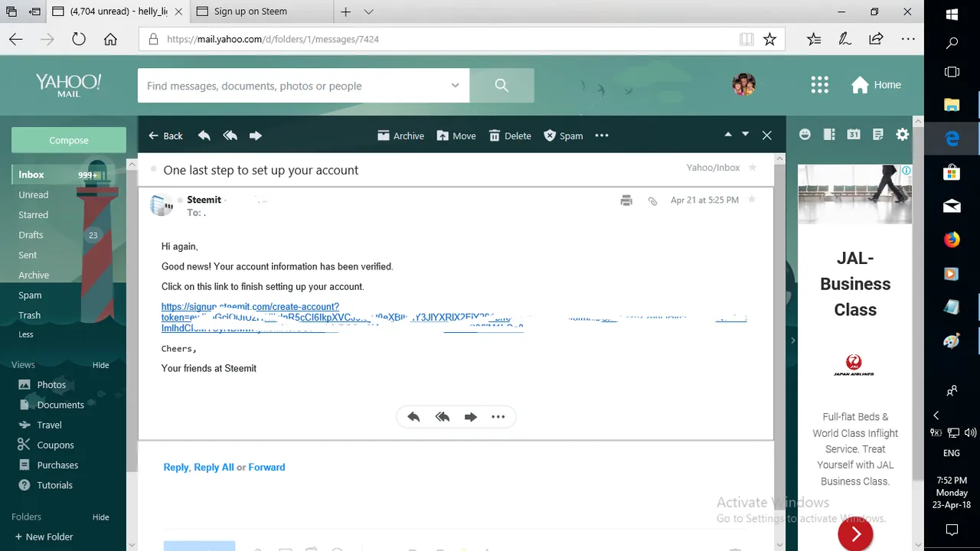Open the Drafts folder
Screen dimensions: 980x551
(31, 235)
